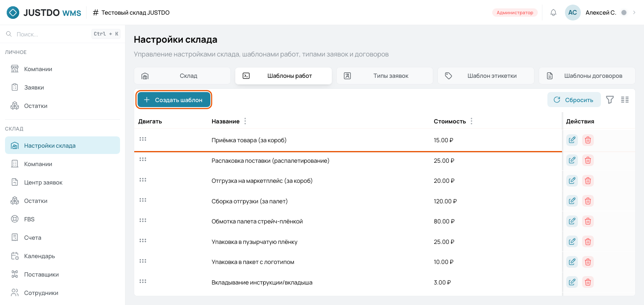Switch to the Типы заявок tab
644x305 pixels.
385,76
